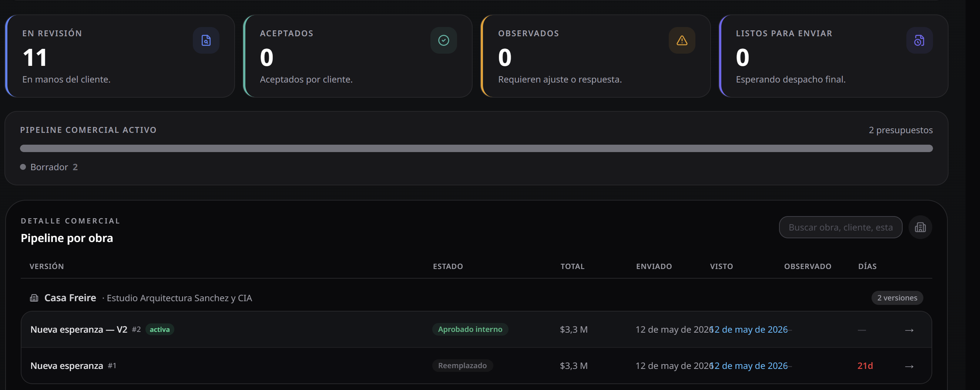Click $3,3 M total in Reemplazado row
Viewport: 980px width, 390px height.
coord(574,366)
